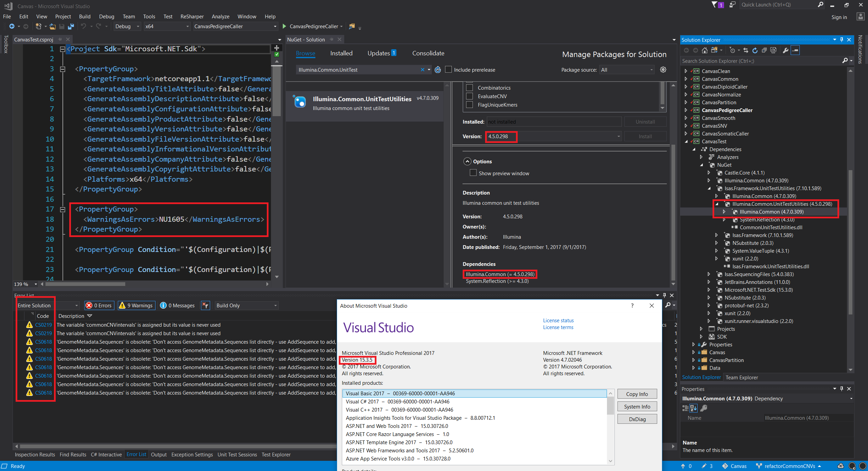Click the NuGet package search input field
Screen dimensions: 868x471
click(x=356, y=70)
